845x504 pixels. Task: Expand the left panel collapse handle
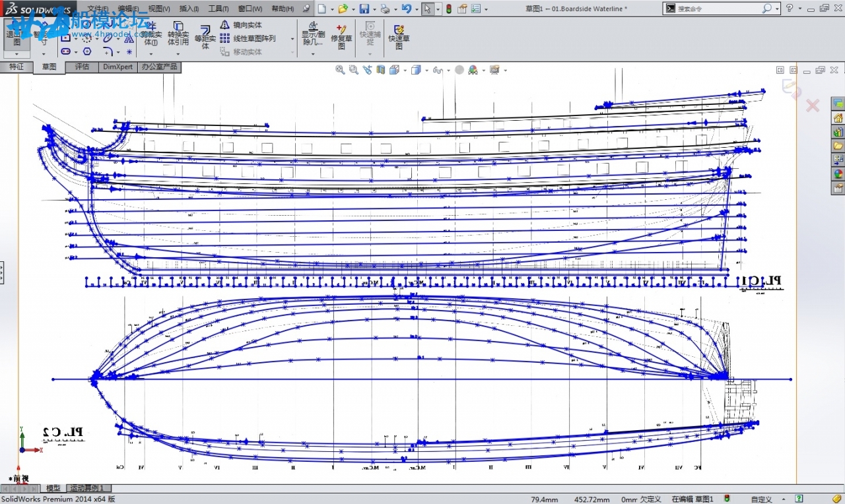[2, 272]
